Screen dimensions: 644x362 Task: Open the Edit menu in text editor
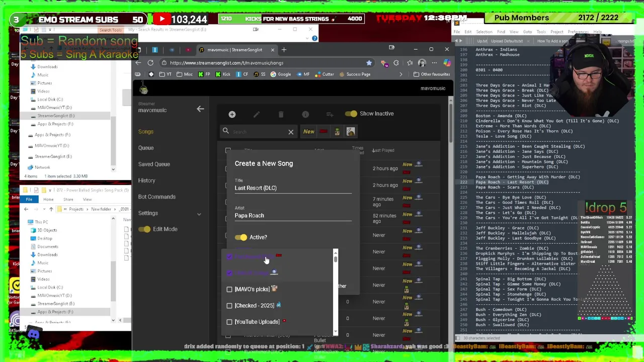pyautogui.click(x=468, y=32)
